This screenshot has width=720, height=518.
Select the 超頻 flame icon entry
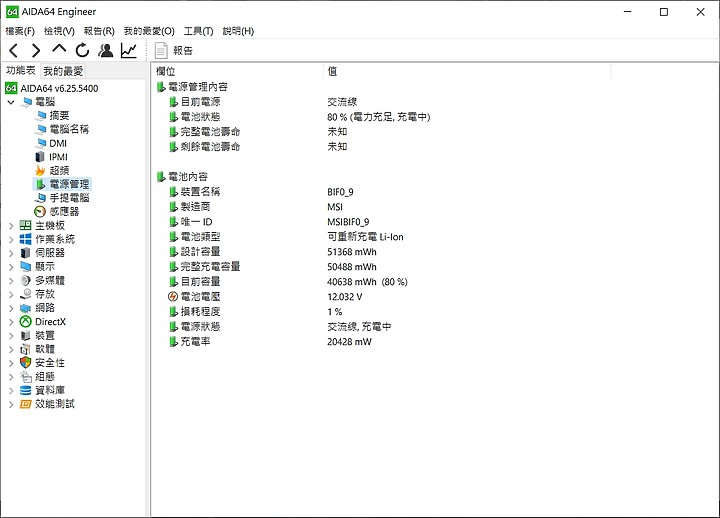40,170
